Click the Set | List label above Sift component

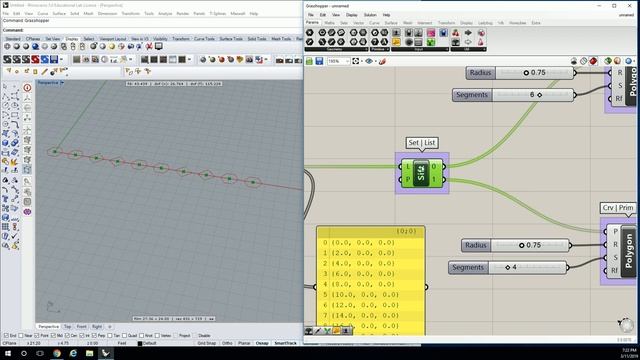[x=422, y=142]
